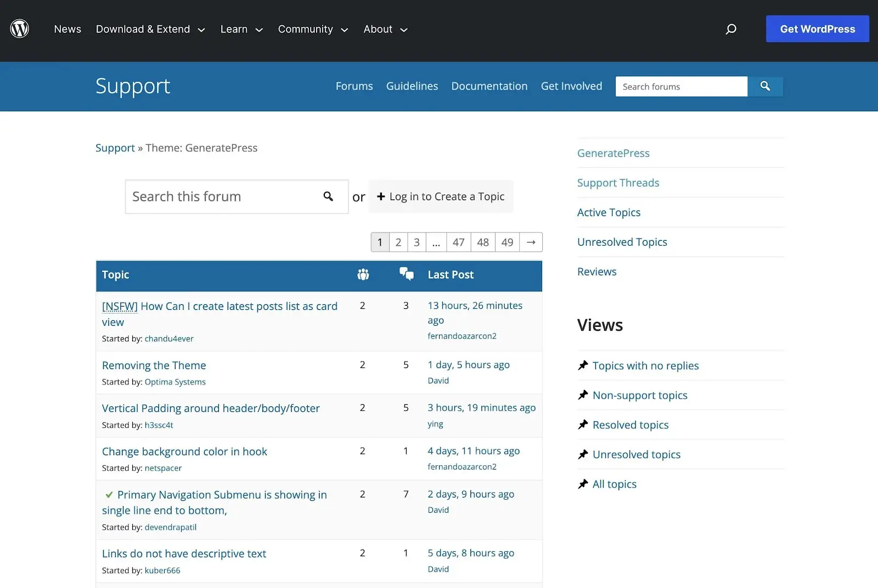878x588 pixels.
Task: Click the plus icon in Log in to Create a Topic
Action: tap(381, 196)
